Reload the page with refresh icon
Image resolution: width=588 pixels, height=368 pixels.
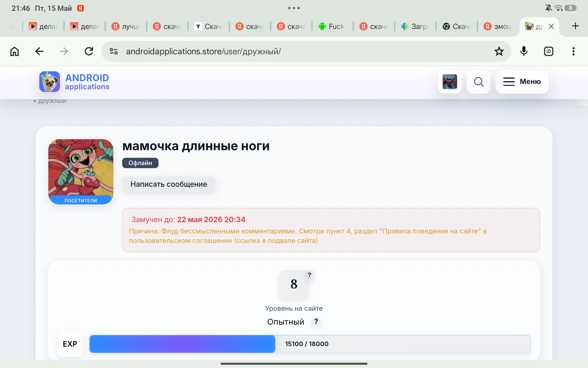[89, 51]
